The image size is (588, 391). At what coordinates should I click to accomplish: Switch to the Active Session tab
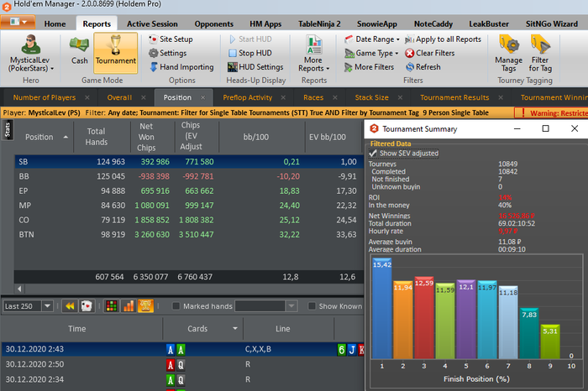[152, 24]
